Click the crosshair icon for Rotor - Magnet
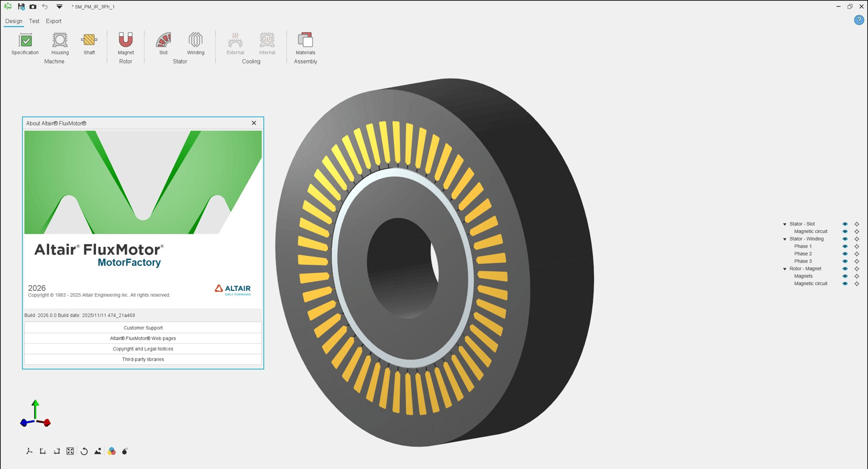The width and height of the screenshot is (868, 469). pos(857,268)
